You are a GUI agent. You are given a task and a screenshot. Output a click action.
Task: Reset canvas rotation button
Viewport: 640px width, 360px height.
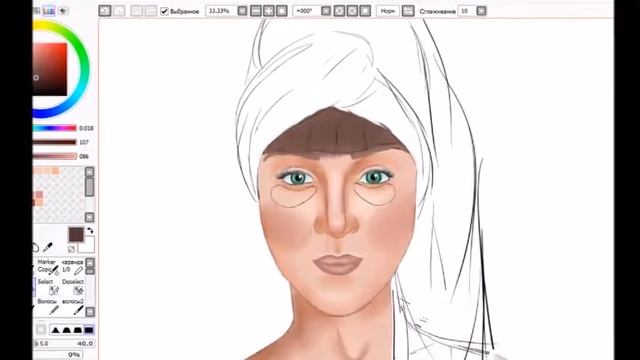365,11
